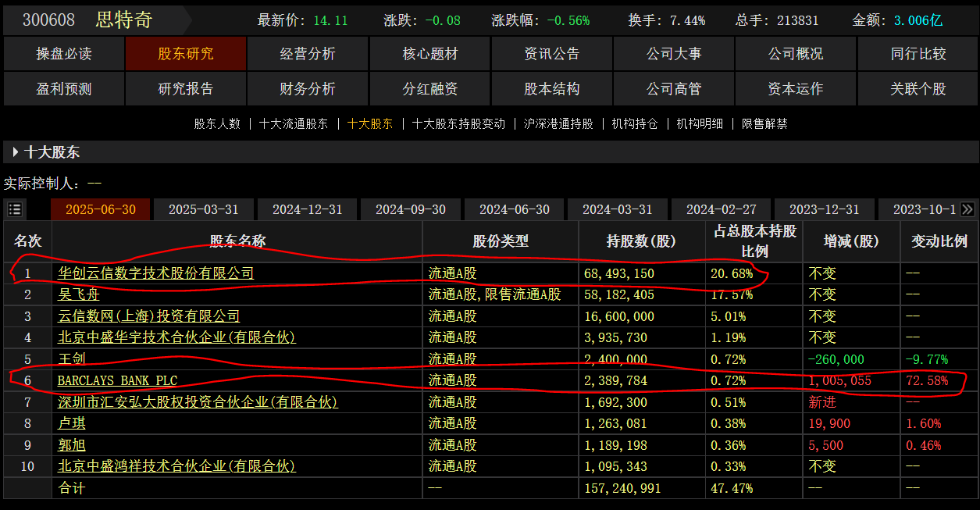
Task: Go to 机构明细 sub-section
Action: pyautogui.click(x=700, y=123)
